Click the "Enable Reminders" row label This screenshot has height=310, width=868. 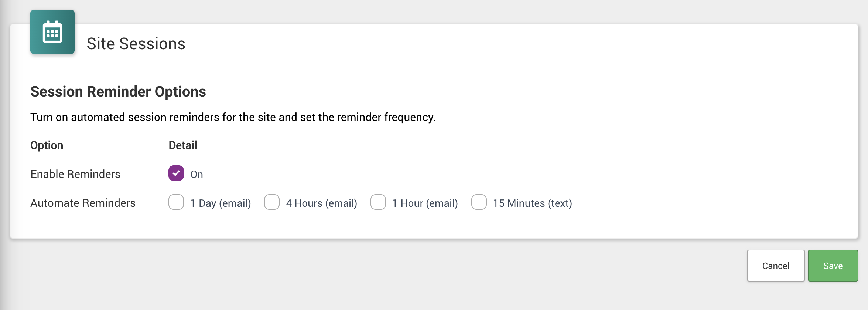75,174
